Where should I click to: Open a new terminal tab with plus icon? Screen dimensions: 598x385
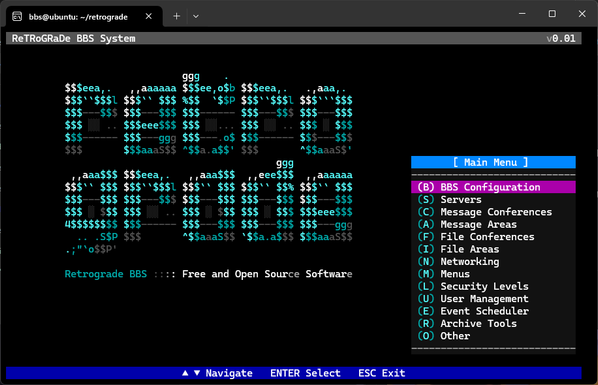[x=176, y=16]
